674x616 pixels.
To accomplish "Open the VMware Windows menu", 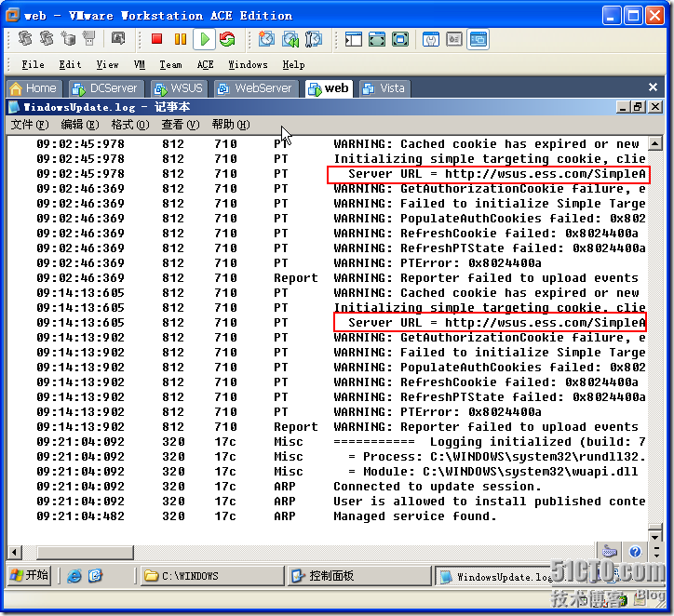I will click(x=248, y=65).
